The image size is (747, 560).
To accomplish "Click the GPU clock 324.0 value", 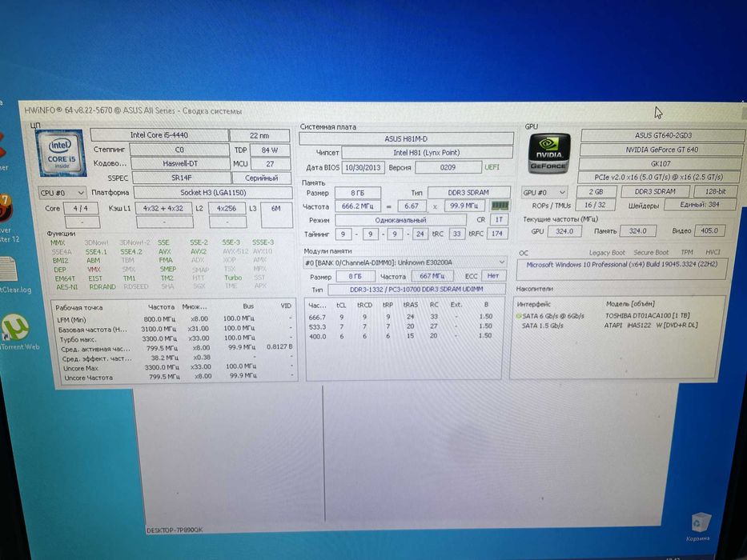I will pos(564,231).
